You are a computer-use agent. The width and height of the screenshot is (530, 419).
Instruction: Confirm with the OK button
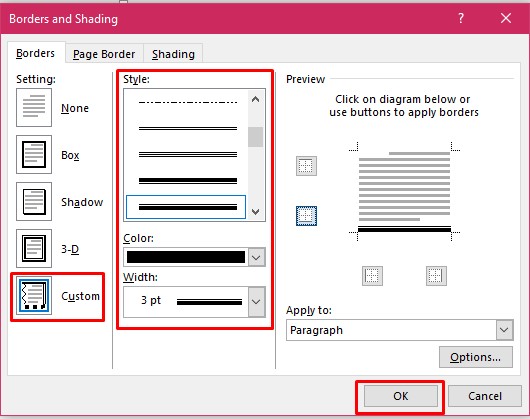401,396
